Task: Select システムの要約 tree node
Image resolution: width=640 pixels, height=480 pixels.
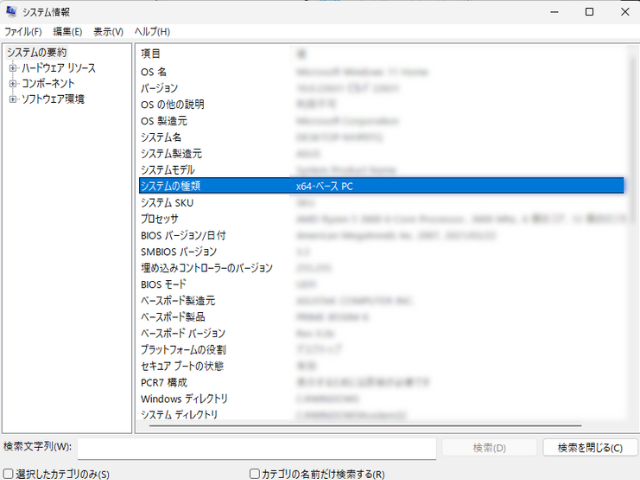Action: 37,52
